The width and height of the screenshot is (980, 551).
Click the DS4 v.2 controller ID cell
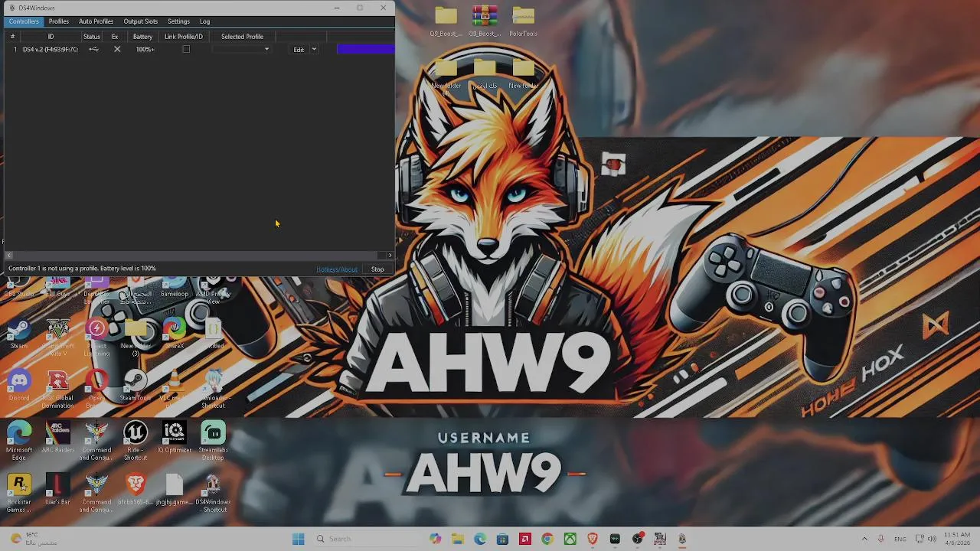pos(51,49)
